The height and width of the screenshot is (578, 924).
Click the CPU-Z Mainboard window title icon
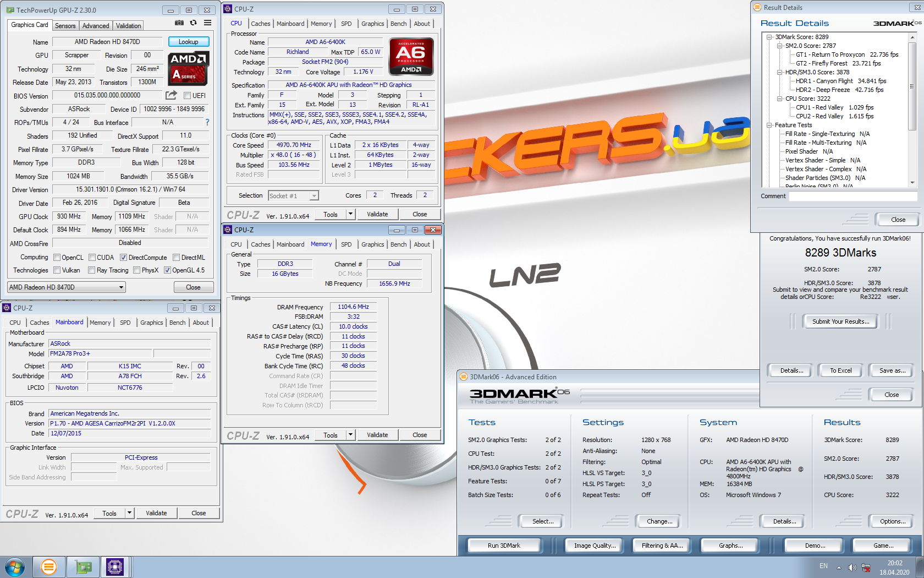[x=7, y=308]
